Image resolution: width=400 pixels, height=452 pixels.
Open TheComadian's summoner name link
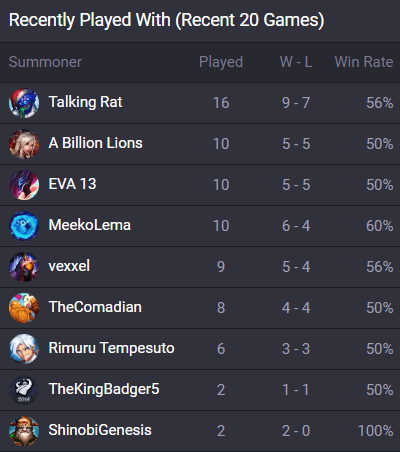pyautogui.click(x=95, y=307)
